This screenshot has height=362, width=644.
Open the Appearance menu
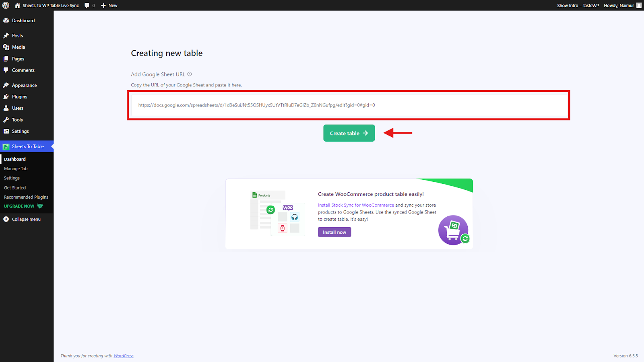click(x=24, y=85)
